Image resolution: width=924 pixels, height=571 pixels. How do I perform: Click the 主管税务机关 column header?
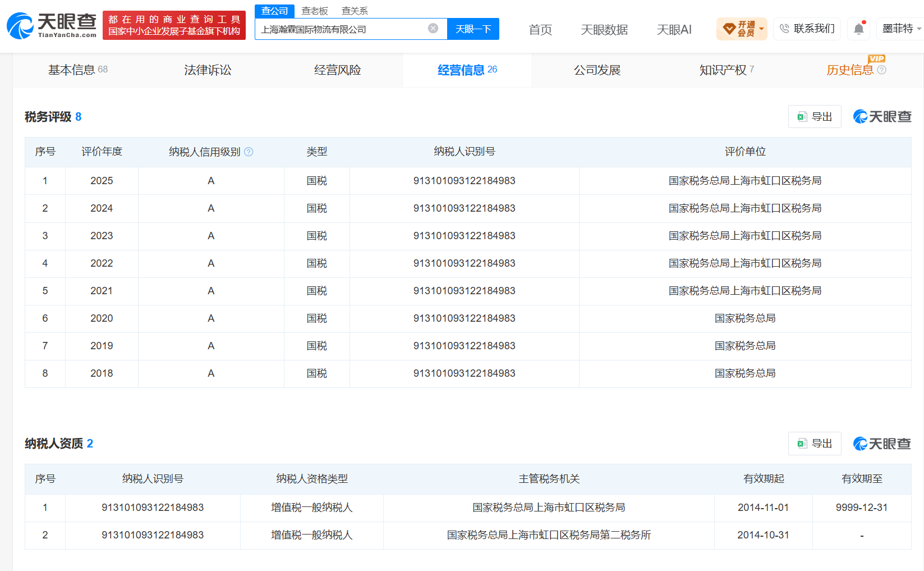(549, 479)
